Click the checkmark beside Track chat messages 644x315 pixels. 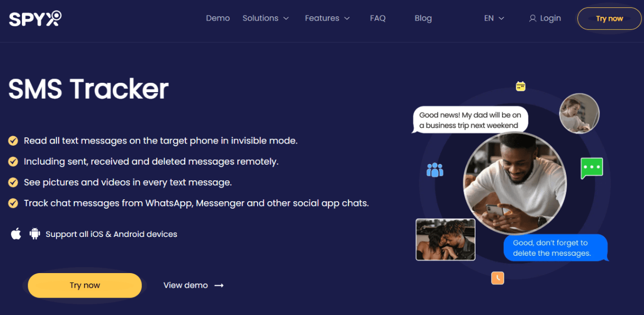[x=13, y=203]
